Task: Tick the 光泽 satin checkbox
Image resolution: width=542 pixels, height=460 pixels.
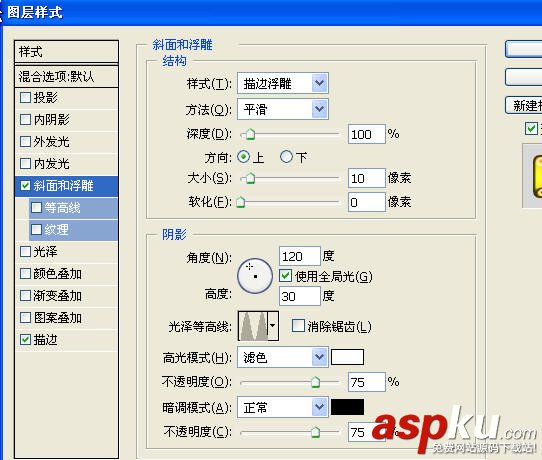Action: point(25,252)
